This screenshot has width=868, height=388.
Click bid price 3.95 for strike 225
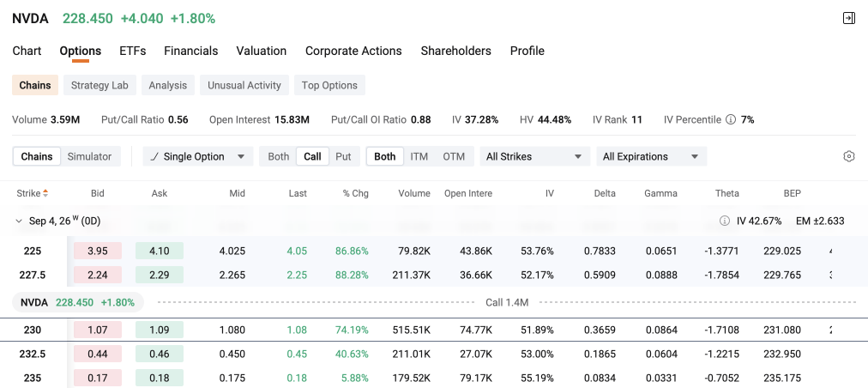[98, 252]
